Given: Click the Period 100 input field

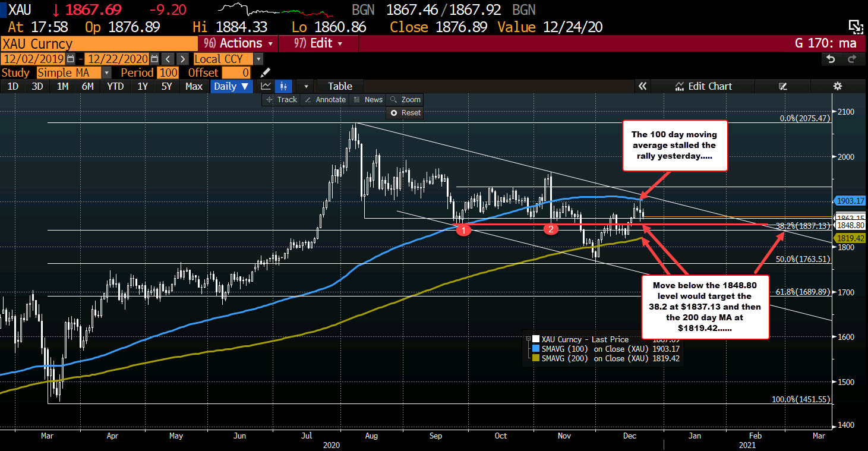Looking at the screenshot, I should 167,72.
